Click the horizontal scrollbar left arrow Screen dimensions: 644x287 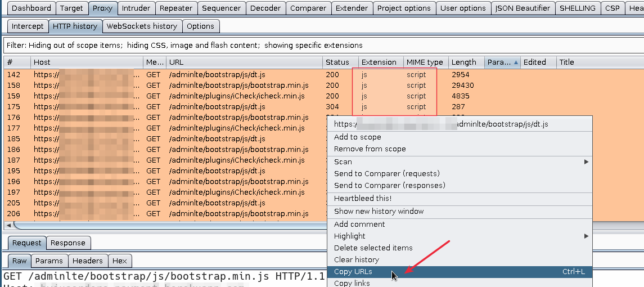pyautogui.click(x=8, y=225)
